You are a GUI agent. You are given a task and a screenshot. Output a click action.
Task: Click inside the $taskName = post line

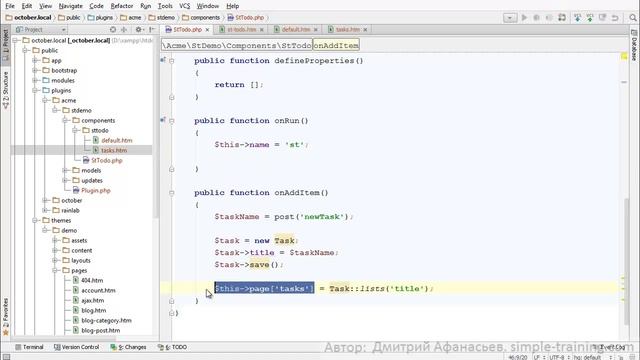point(284,217)
